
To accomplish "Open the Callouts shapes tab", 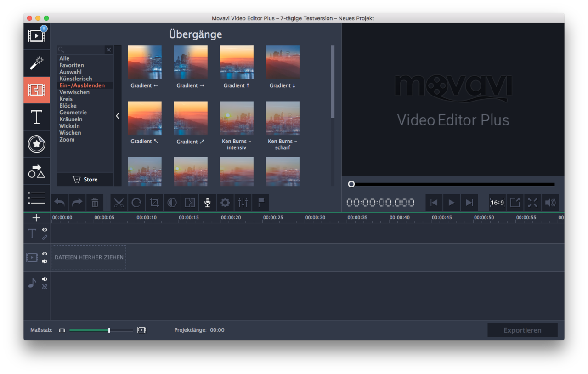I will (x=37, y=171).
